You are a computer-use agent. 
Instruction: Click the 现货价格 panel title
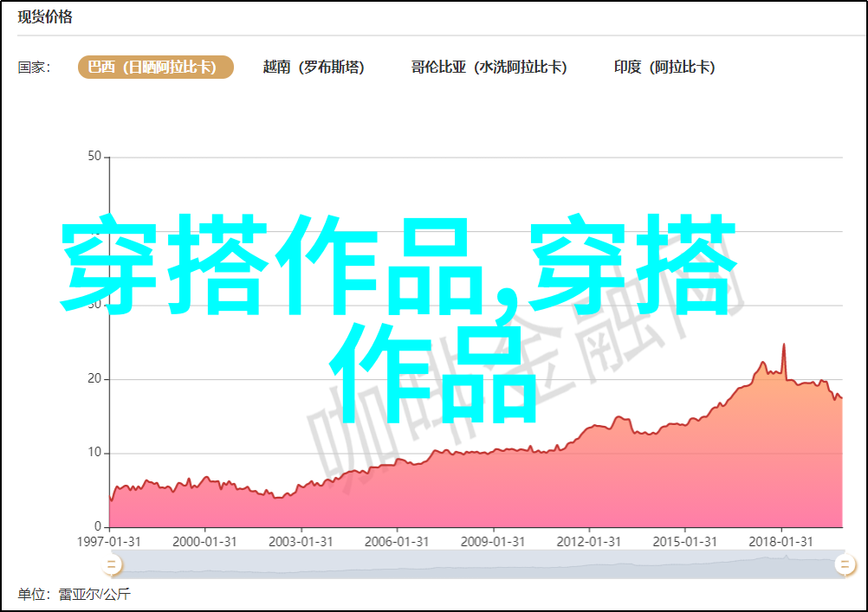[x=45, y=17]
